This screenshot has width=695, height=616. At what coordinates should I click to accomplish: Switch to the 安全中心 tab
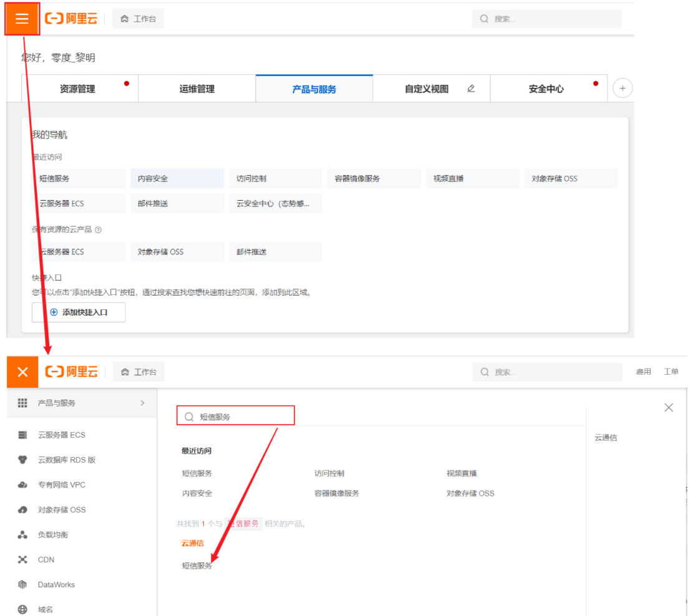click(549, 89)
